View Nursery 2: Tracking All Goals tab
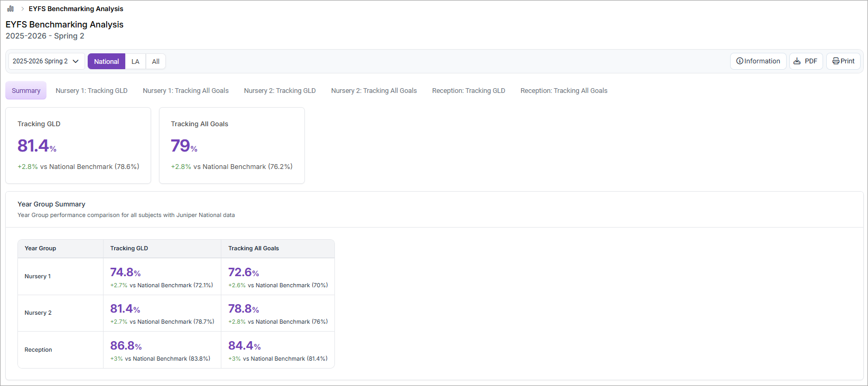868x386 pixels. [x=374, y=90]
